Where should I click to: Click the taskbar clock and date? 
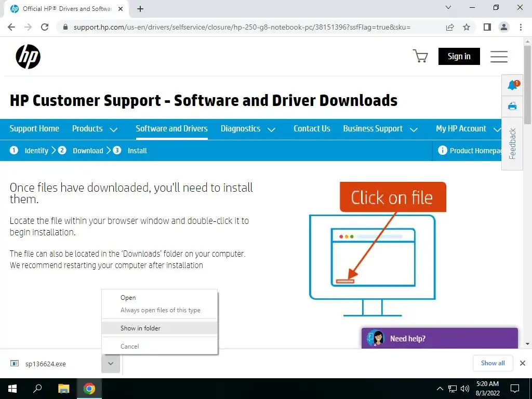point(487,389)
